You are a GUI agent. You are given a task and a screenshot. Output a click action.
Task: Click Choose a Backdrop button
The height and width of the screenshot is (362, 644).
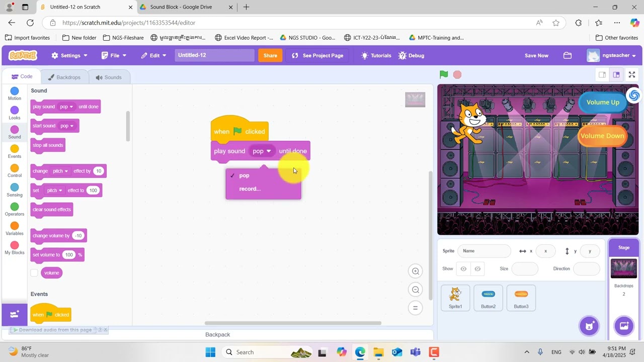pos(624,325)
